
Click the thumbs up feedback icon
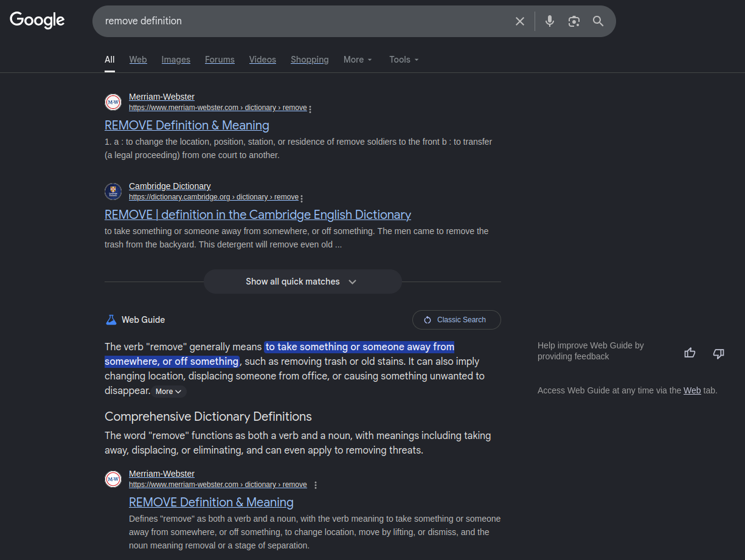(690, 353)
